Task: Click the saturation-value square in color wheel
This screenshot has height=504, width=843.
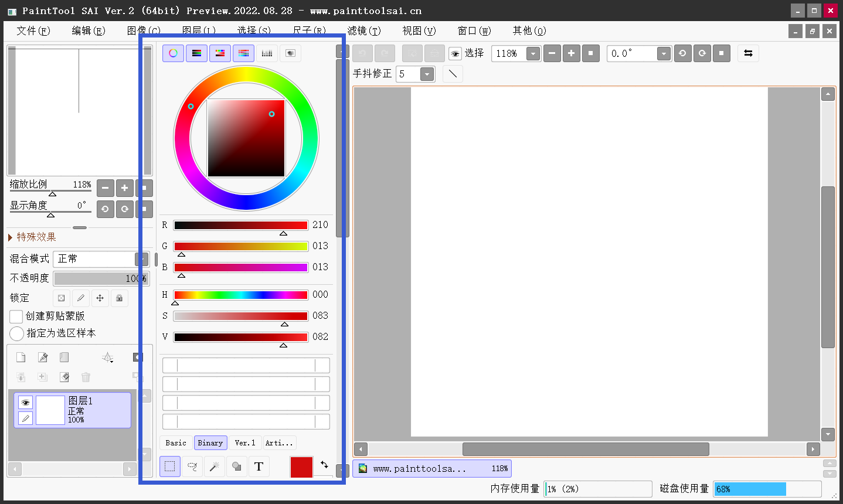Action: 246,138
